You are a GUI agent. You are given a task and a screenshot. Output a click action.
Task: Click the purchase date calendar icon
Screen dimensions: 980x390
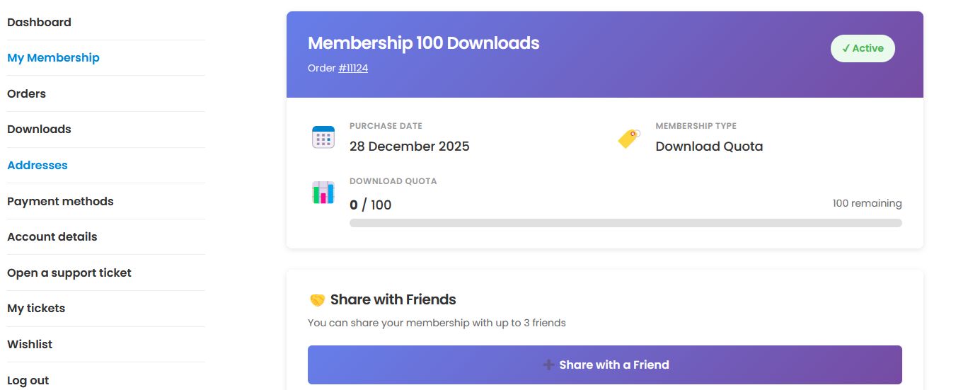pos(323,137)
